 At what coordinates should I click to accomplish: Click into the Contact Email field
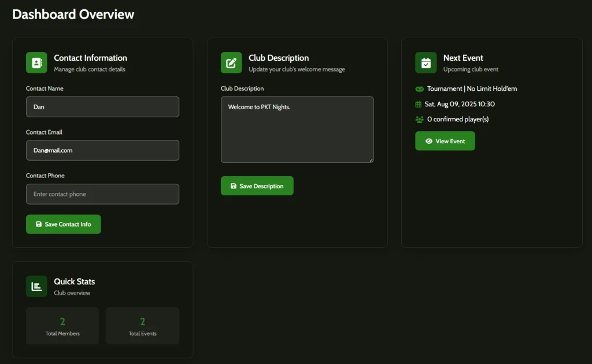pyautogui.click(x=102, y=150)
